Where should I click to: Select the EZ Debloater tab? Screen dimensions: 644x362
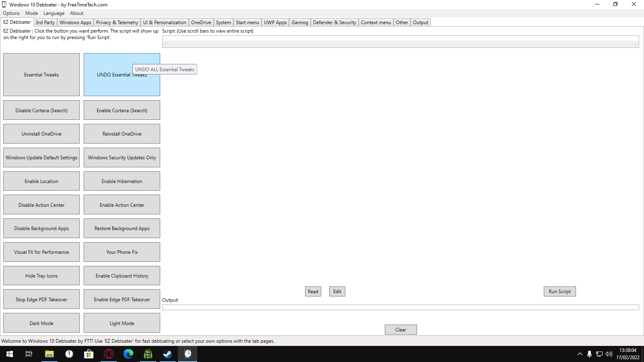(x=17, y=22)
